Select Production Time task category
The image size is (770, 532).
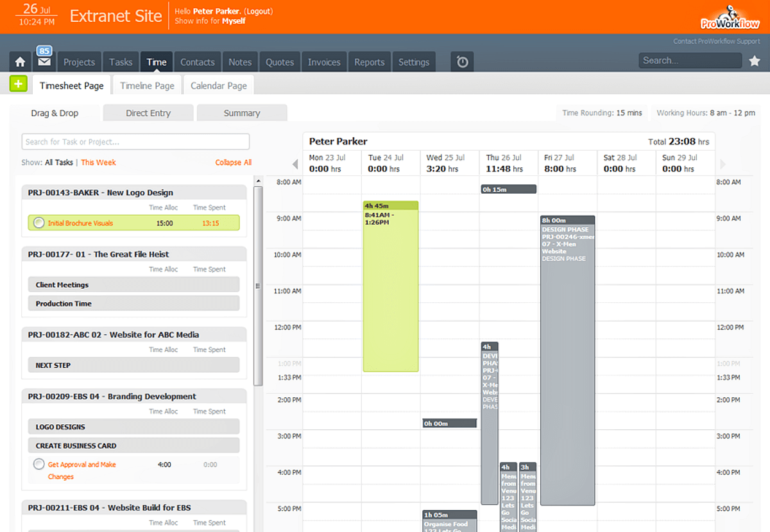pos(133,304)
